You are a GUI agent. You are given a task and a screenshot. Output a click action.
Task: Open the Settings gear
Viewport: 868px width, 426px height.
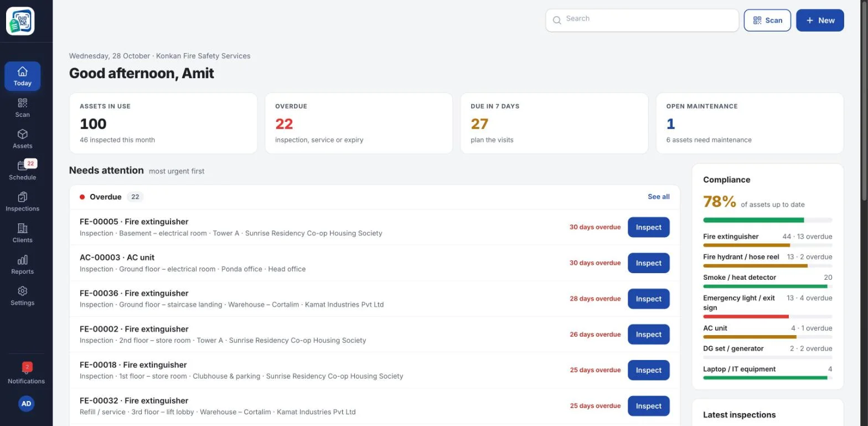[23, 296]
